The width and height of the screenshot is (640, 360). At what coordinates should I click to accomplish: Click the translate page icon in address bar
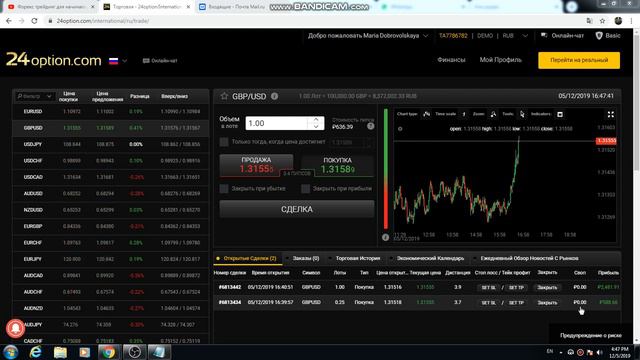click(x=589, y=21)
